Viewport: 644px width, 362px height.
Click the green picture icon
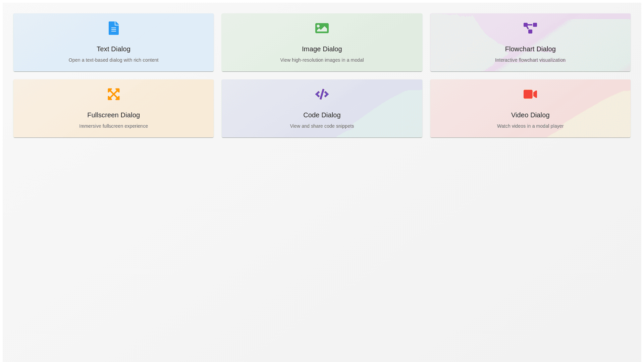pos(322,28)
